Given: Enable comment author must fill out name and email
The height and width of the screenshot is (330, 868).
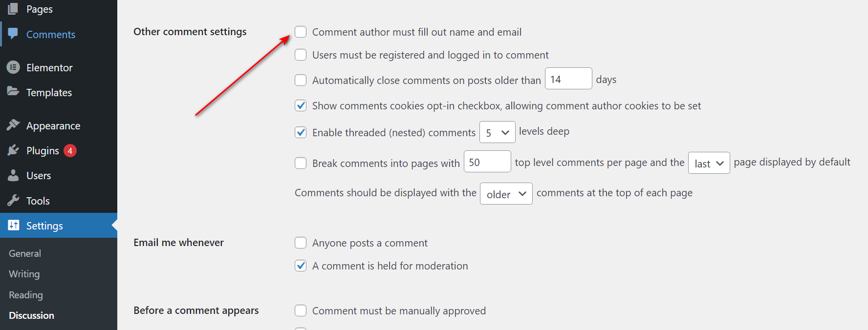Looking at the screenshot, I should [301, 32].
